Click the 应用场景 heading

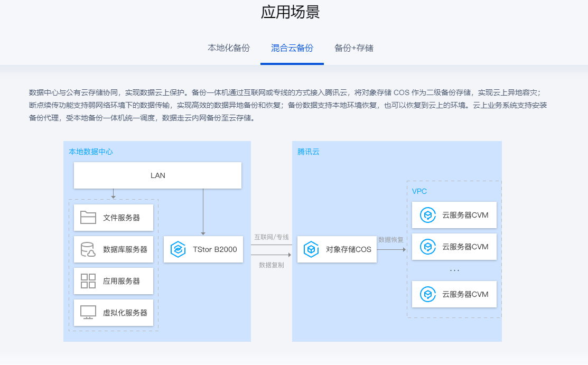tap(290, 12)
